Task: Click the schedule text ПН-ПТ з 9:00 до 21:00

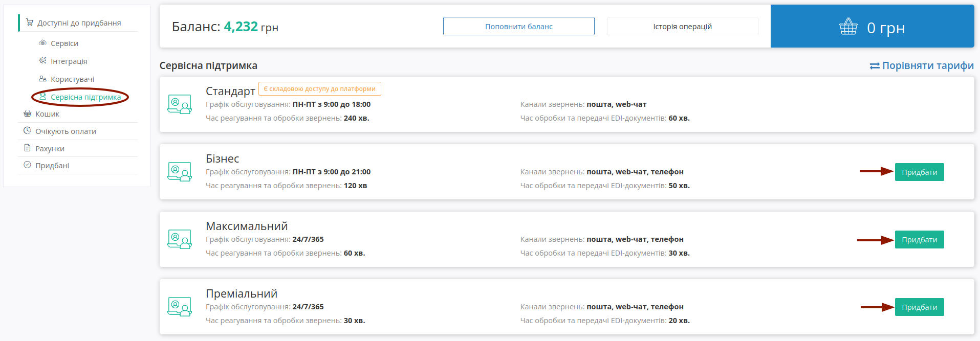Action: [332, 172]
